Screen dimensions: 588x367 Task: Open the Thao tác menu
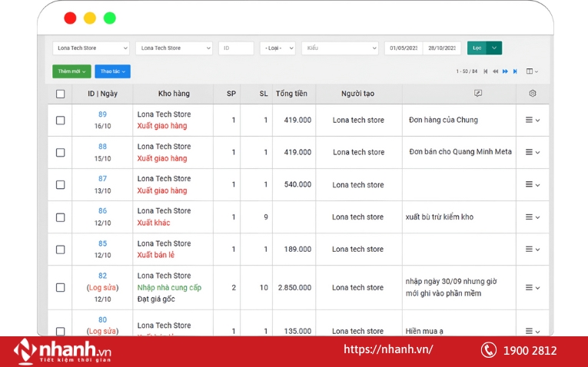(x=112, y=71)
